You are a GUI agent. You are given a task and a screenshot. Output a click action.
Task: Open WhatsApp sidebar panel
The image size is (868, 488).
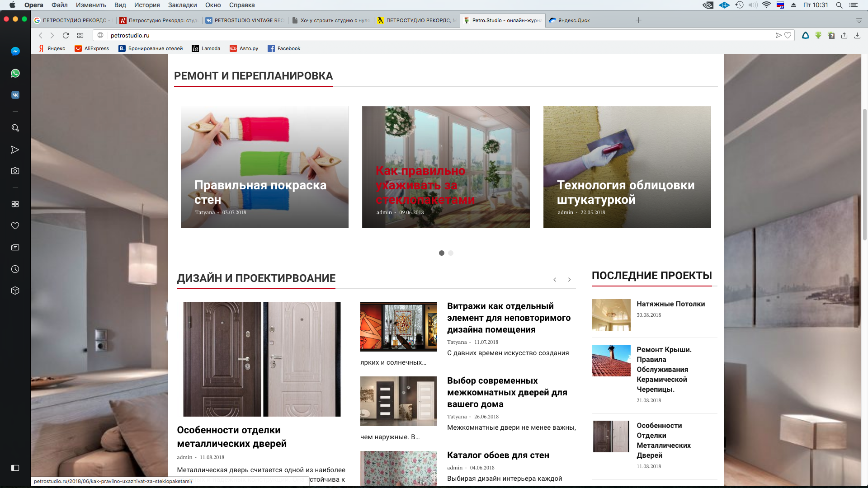(15, 73)
